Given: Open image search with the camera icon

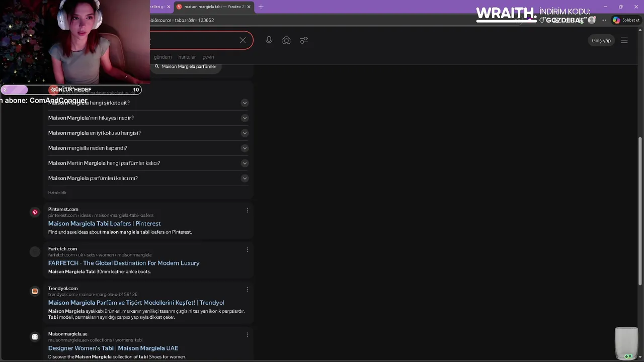Looking at the screenshot, I should point(286,40).
